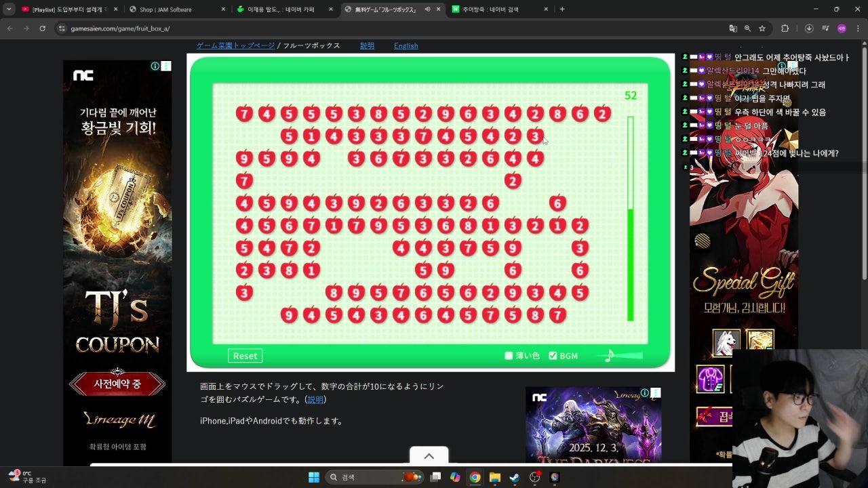Click the browser forward arrow
This screenshot has height=488, width=868.
click(26, 28)
